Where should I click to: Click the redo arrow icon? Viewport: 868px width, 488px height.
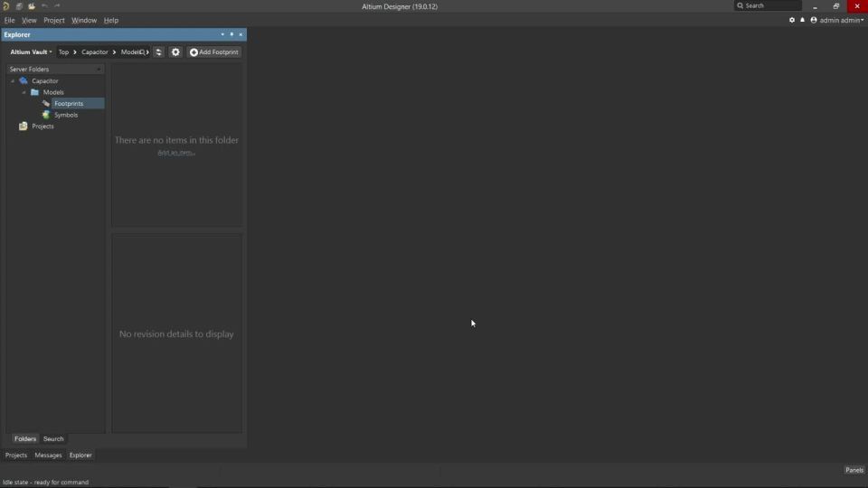(x=57, y=6)
